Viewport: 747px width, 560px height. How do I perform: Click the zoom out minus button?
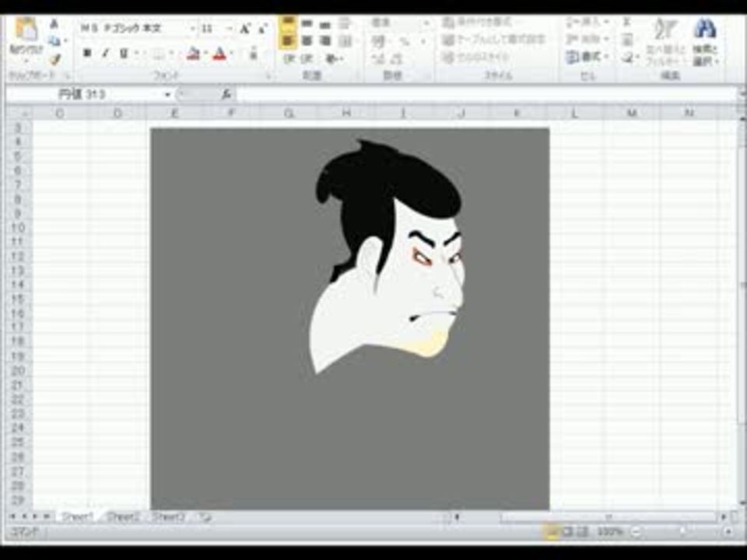(636, 532)
